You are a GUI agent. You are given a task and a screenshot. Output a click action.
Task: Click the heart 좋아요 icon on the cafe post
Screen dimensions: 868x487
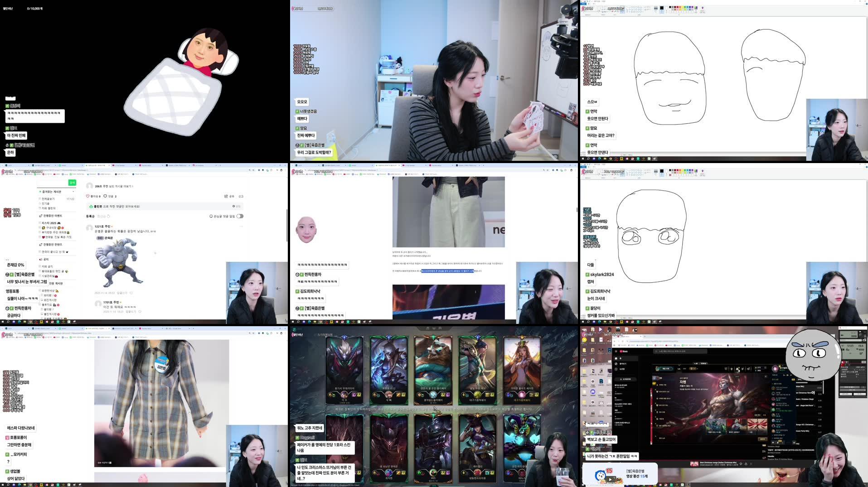(87, 196)
